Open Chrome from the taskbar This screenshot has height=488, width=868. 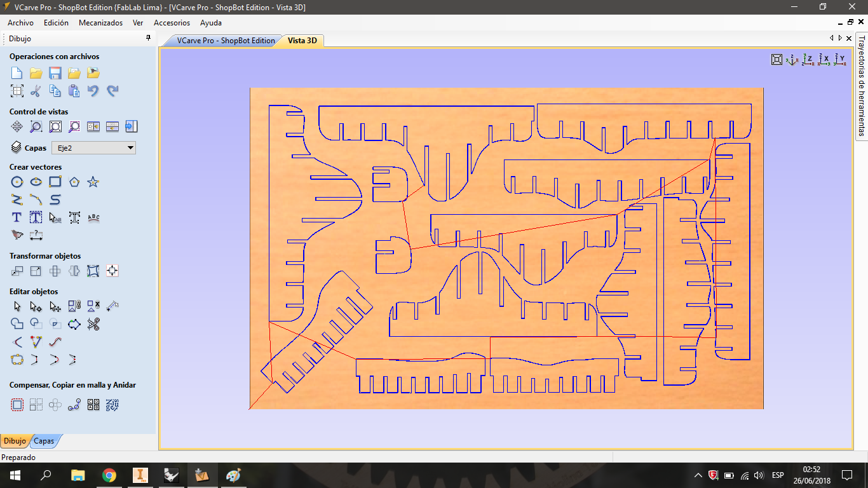tap(109, 475)
